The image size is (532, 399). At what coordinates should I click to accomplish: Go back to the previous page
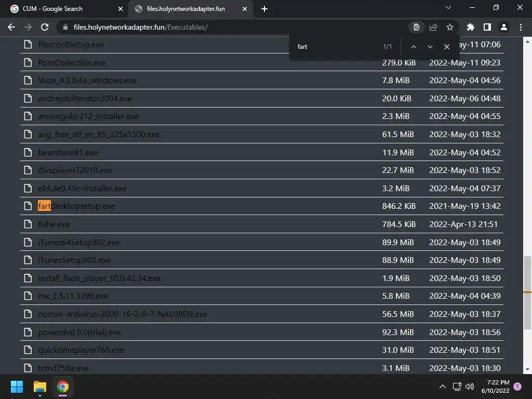click(x=11, y=27)
